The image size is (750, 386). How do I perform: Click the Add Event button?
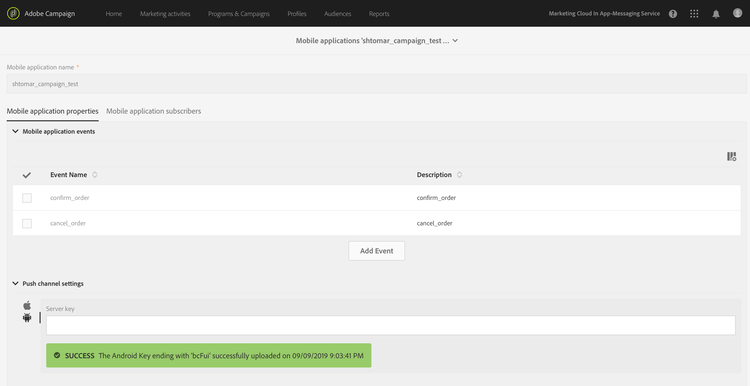tap(376, 251)
